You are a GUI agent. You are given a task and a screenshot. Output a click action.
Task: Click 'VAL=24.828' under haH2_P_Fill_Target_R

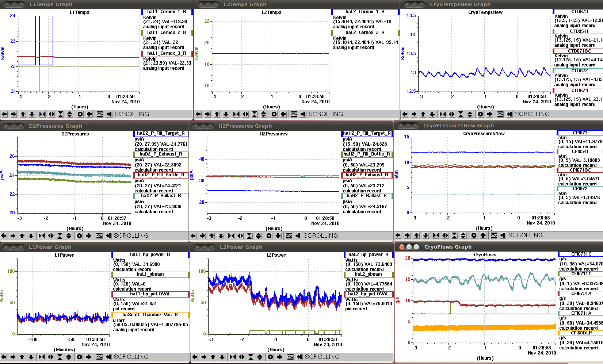pos(374,144)
